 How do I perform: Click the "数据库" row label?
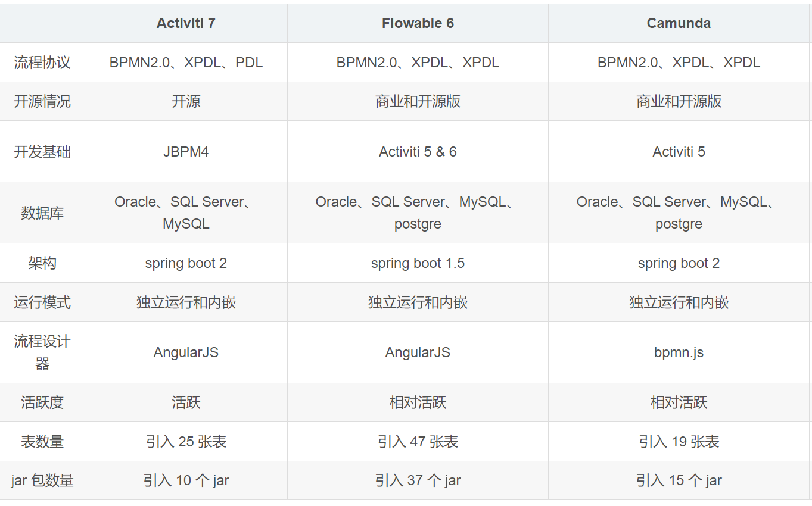(x=42, y=213)
